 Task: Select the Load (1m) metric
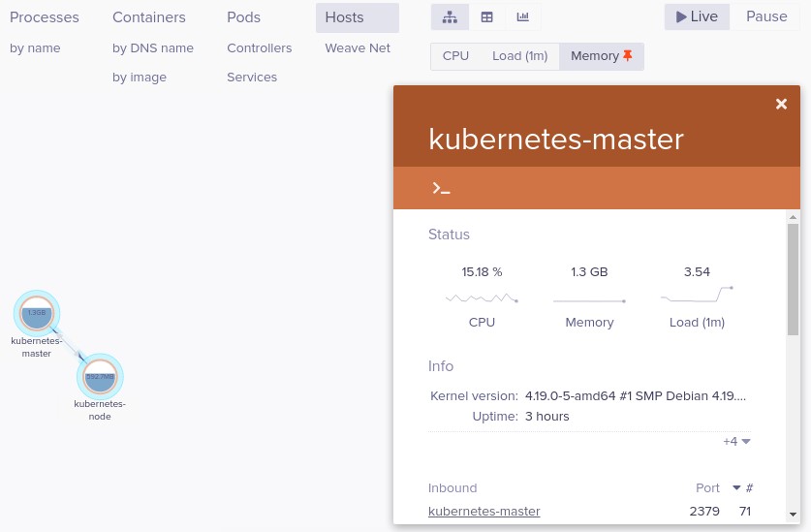click(519, 56)
